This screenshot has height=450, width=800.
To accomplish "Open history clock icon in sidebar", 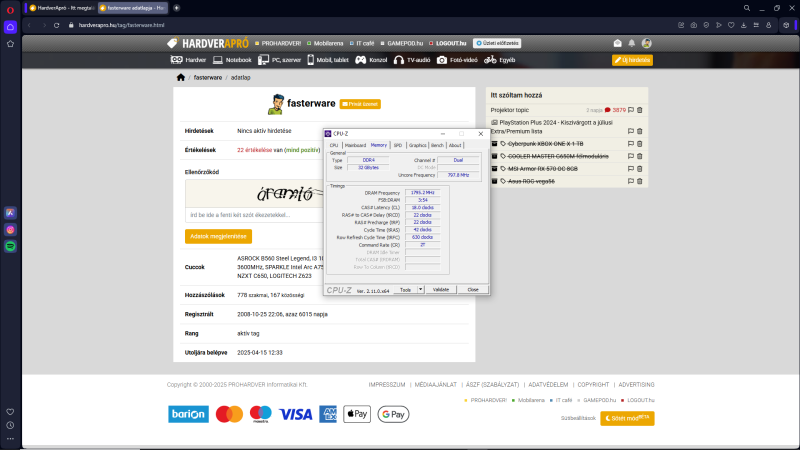I will tap(10, 425).
